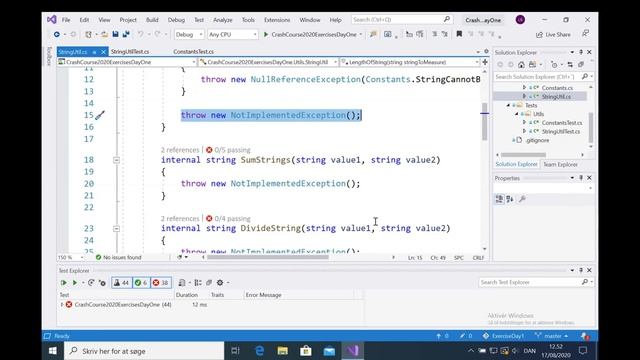Toggle the 38 failed tests filter

tap(161, 282)
